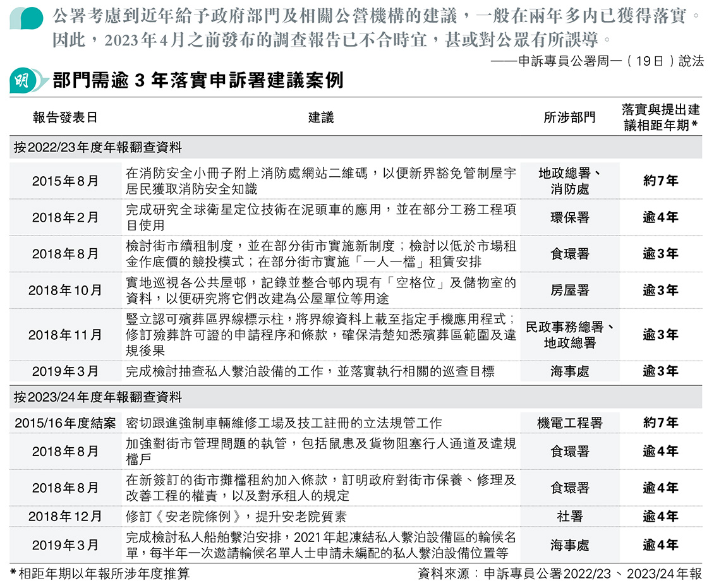
Task: Click the 環保署 department cell
Action: [x=569, y=218]
